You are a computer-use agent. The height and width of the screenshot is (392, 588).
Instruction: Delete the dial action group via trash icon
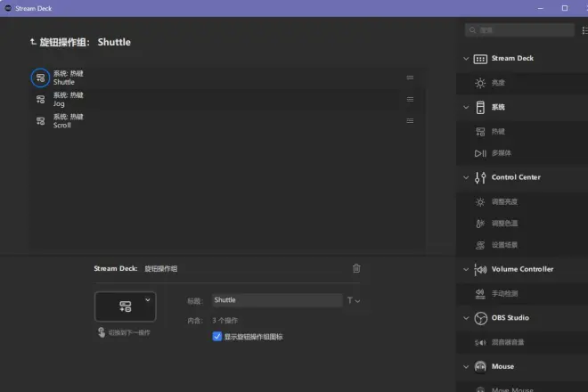356,268
